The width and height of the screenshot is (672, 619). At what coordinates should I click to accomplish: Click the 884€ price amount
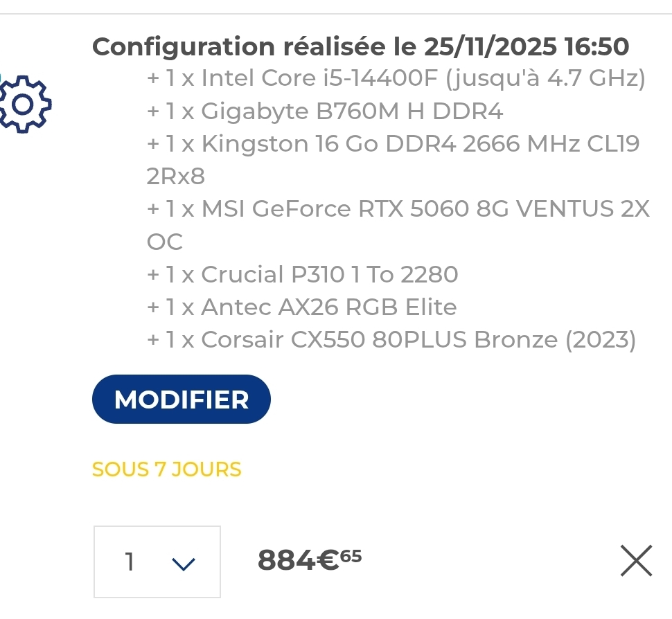[298, 561]
